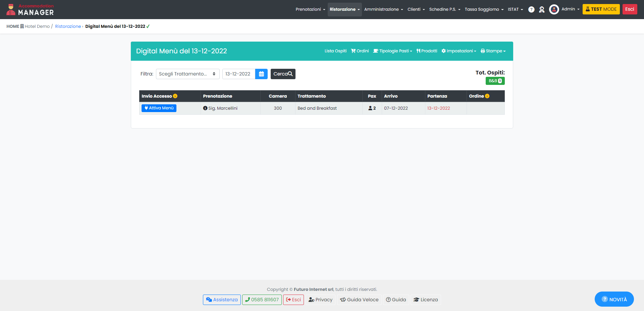Click the Accommodation Manager logo
The width and height of the screenshot is (644, 311).
click(x=30, y=10)
